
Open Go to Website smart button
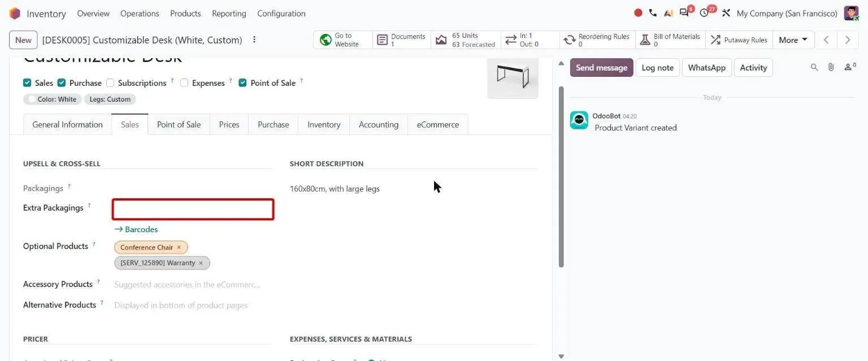343,40
